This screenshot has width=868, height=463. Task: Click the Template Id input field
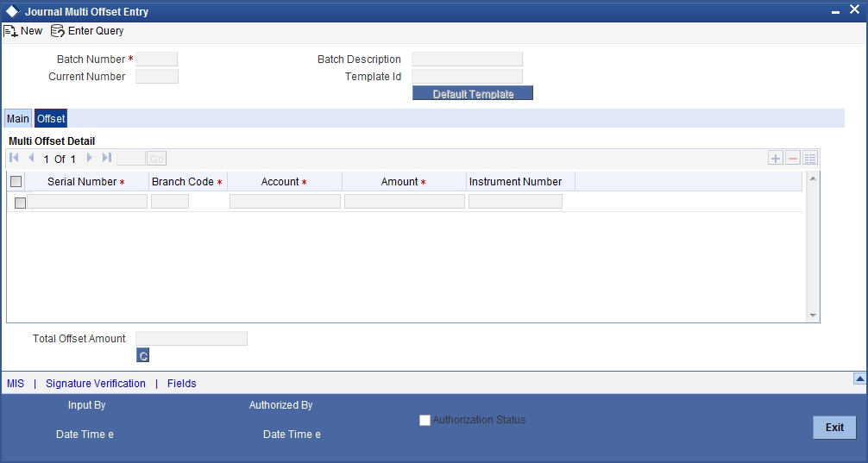pyautogui.click(x=467, y=77)
